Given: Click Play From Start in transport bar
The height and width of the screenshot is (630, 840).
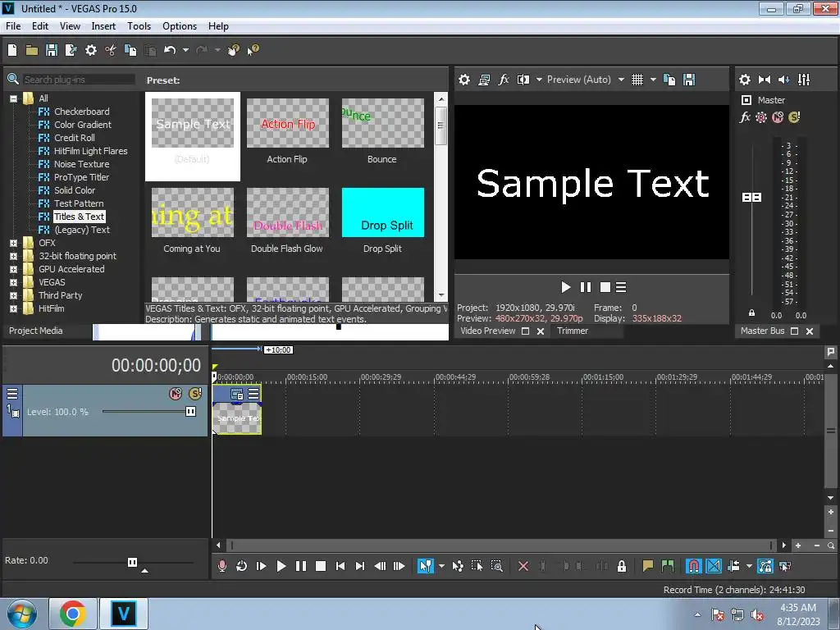Looking at the screenshot, I should 262,566.
